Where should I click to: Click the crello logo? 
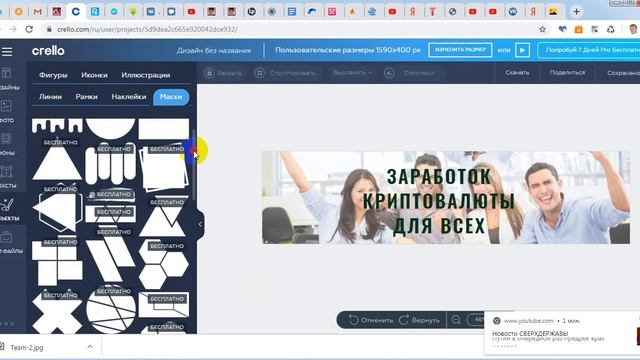(x=48, y=51)
